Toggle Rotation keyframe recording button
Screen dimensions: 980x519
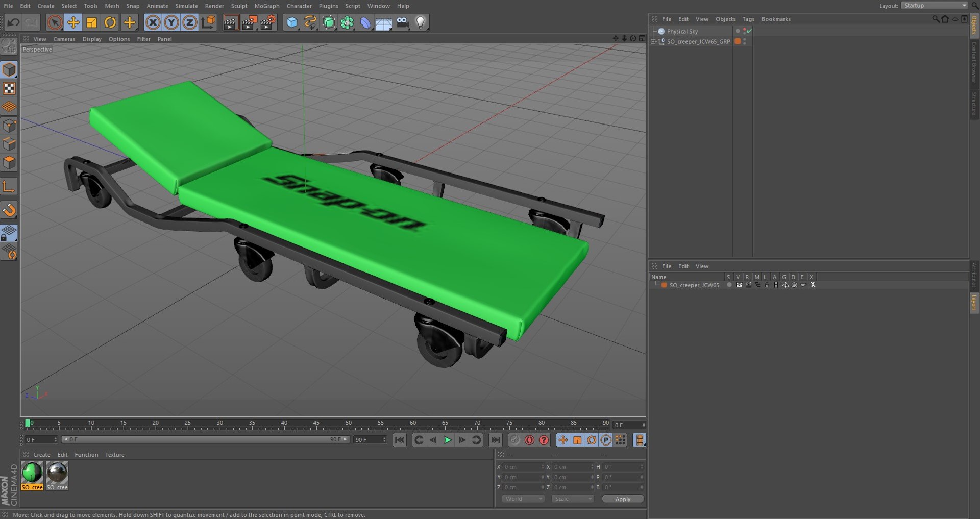click(x=592, y=440)
